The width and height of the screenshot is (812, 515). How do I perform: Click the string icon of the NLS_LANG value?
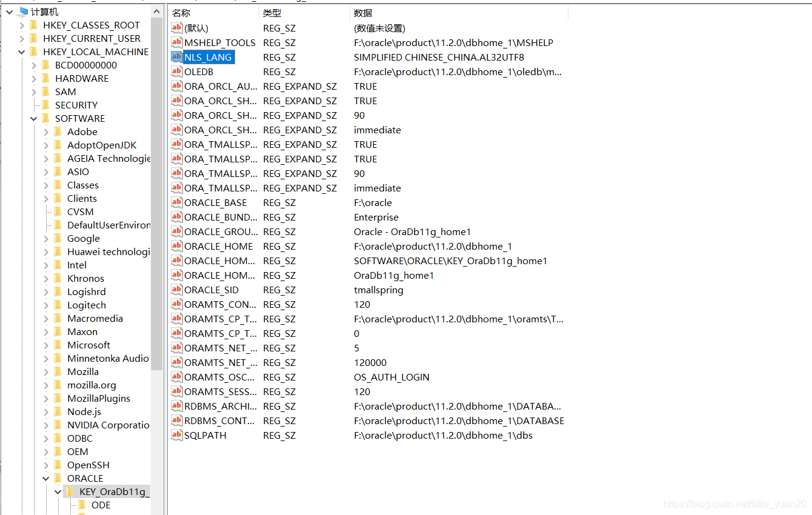pyautogui.click(x=177, y=57)
